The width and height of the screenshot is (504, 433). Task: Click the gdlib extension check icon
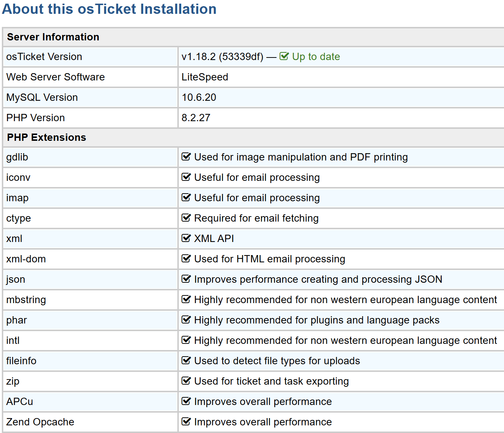[186, 157]
